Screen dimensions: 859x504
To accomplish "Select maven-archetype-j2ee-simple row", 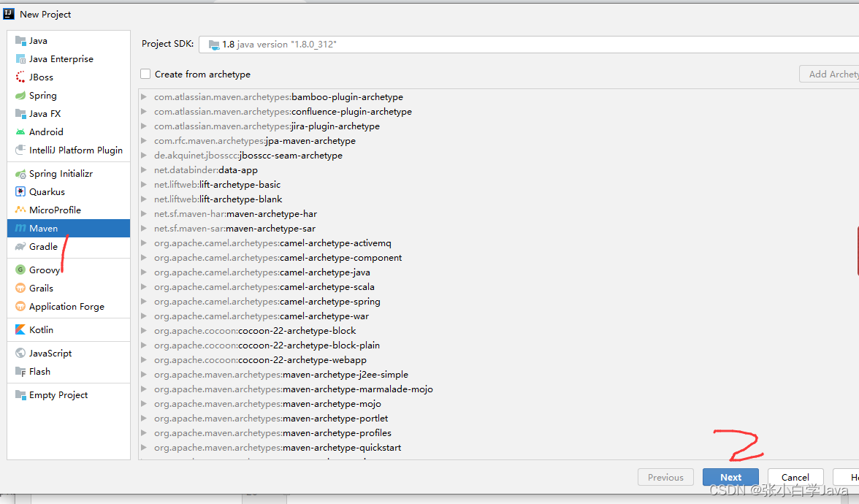I will point(498,375).
